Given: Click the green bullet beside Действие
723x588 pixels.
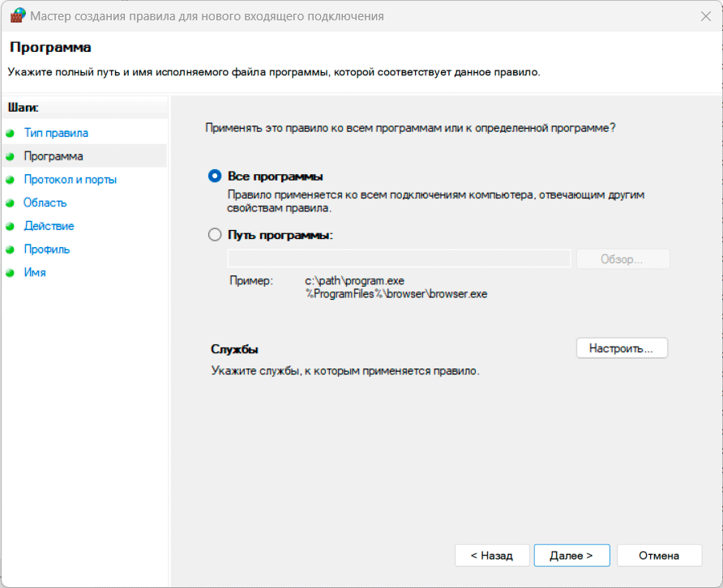Looking at the screenshot, I should (x=10, y=227).
